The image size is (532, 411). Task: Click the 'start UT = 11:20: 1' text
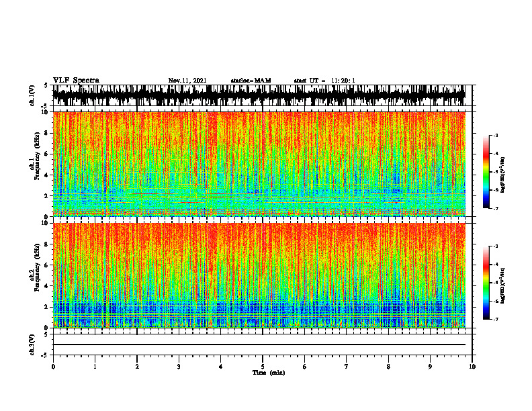[324, 81]
